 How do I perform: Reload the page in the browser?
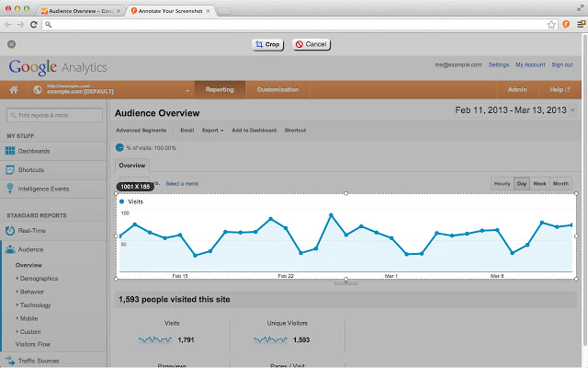34,25
